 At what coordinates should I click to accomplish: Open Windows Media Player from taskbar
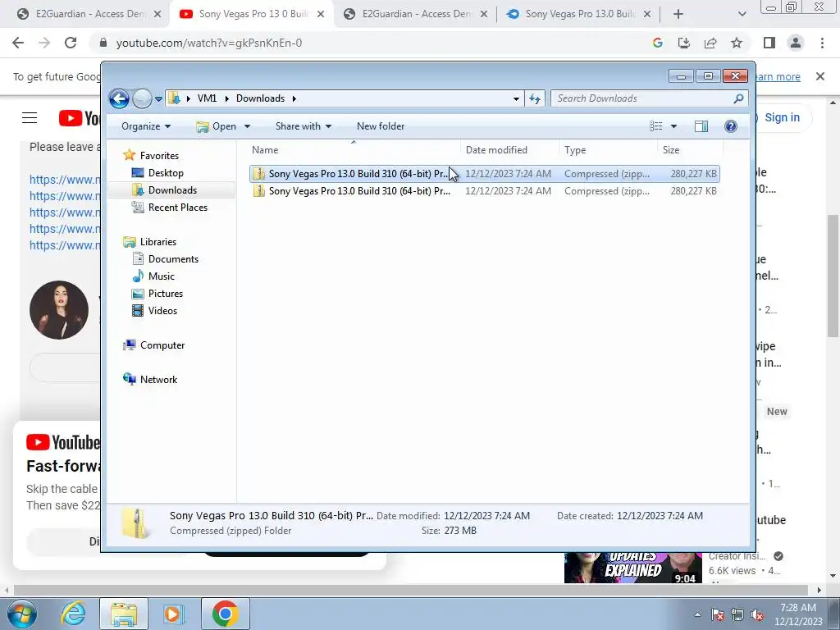174,614
